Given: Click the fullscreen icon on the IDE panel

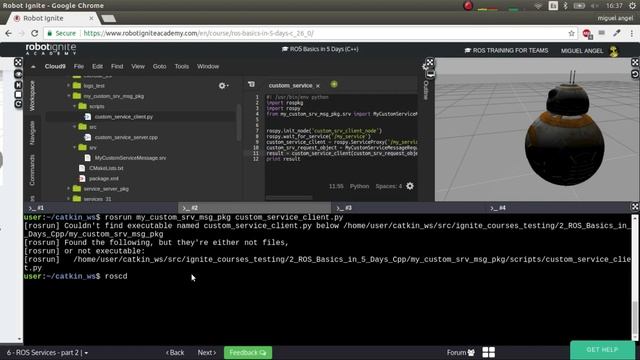Looking at the screenshot, I should pyautogui.click(x=18, y=62).
